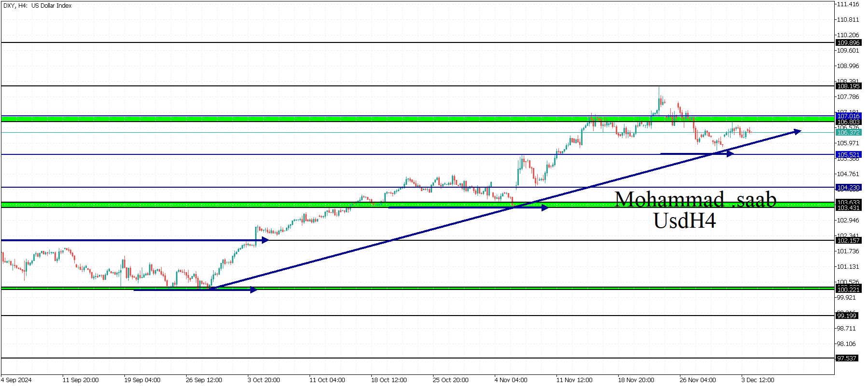
Task: Click the 109.601 price axis label
Action: 848,51
